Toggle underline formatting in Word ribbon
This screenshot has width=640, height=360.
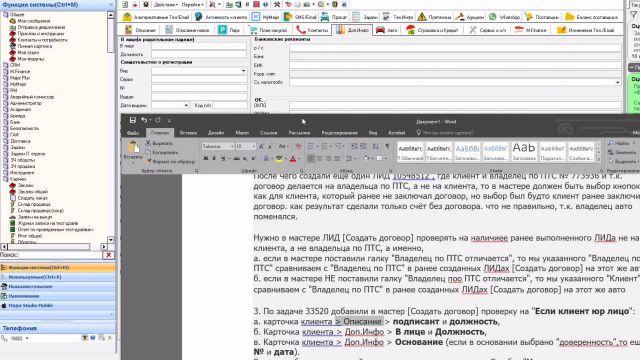click(x=223, y=158)
